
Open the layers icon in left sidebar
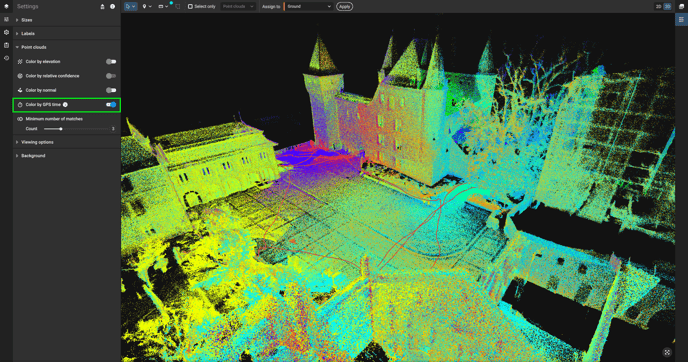click(x=6, y=19)
